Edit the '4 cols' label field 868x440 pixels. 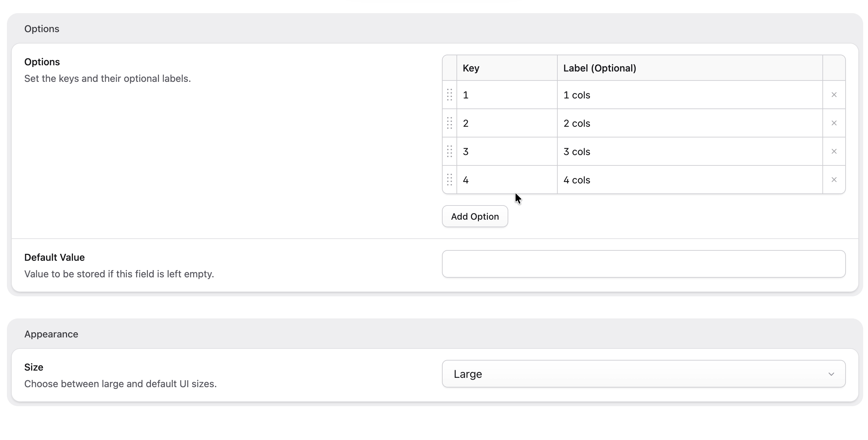(x=689, y=180)
